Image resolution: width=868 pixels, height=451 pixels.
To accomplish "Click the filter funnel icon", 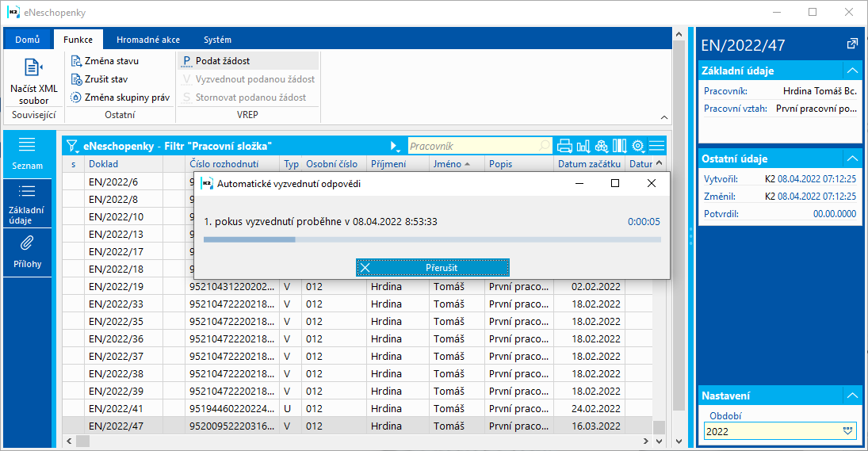I will tap(72, 146).
